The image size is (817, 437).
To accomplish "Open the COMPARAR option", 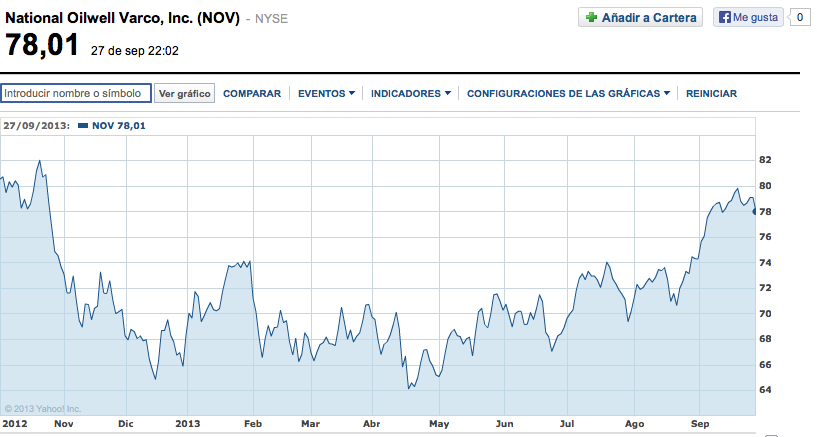I will 252,94.
